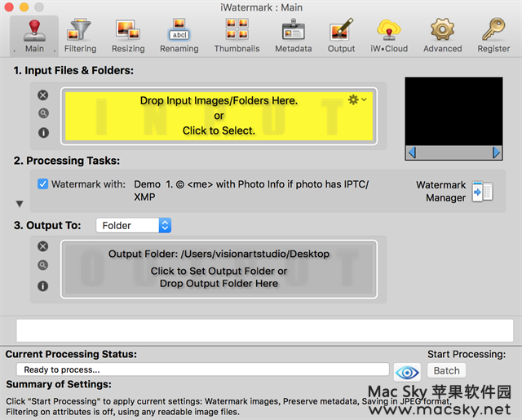Click the Watermark Manager label
This screenshot has height=420, width=522.
coord(440,192)
